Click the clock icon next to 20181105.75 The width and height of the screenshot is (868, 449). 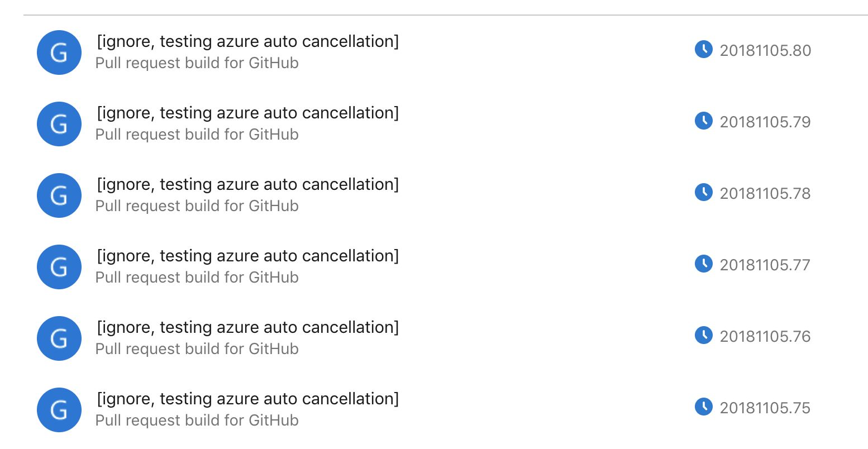pos(703,407)
